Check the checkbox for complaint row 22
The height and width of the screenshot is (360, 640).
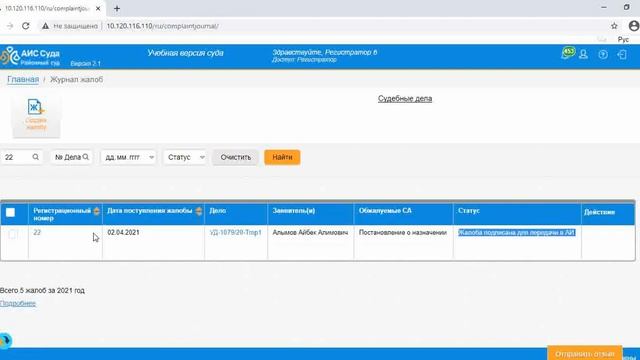click(12, 234)
